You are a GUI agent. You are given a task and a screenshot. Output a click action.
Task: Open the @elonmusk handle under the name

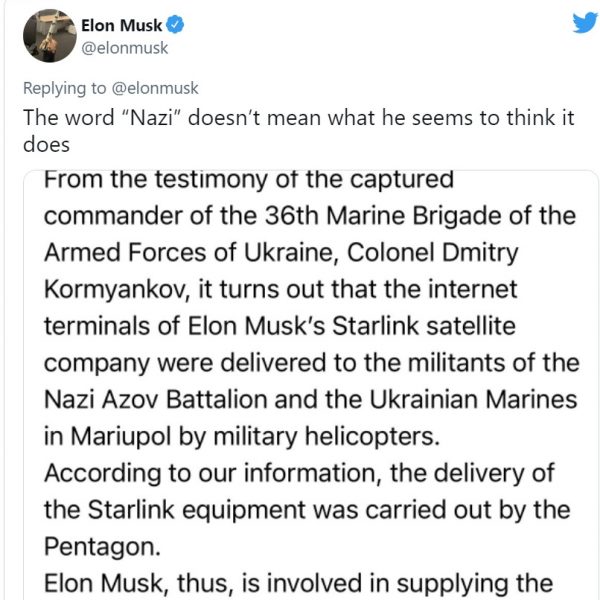tap(125, 48)
